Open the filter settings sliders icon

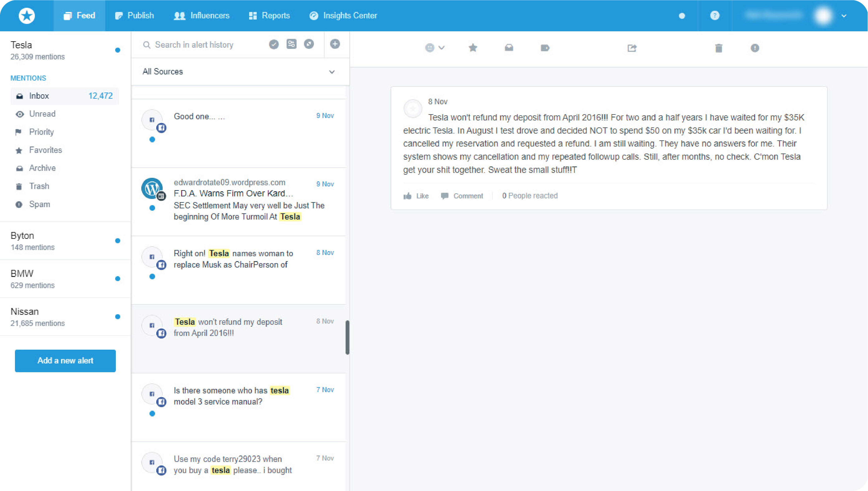(x=291, y=44)
